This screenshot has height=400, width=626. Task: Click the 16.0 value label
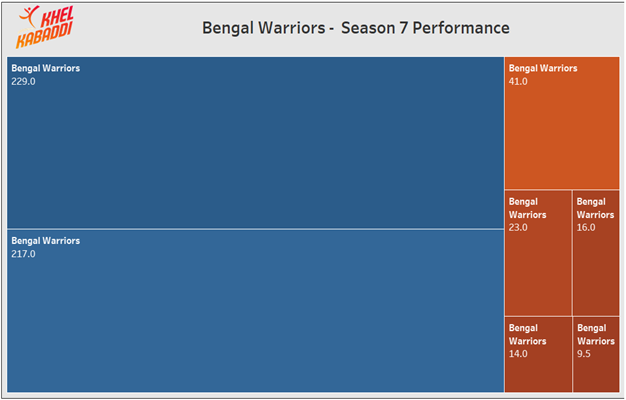click(x=586, y=228)
